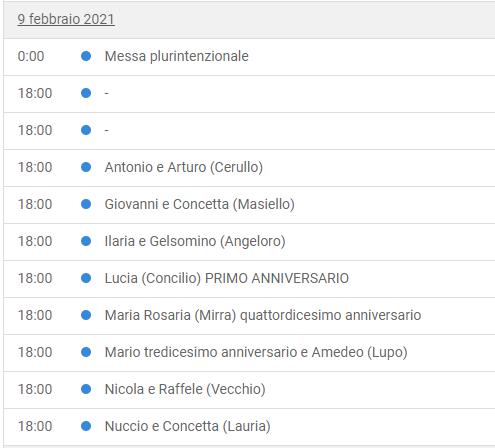Select the Ilaria e Gelsomino (Angeloro) entry
The height and width of the screenshot is (448, 495).
[195, 241]
